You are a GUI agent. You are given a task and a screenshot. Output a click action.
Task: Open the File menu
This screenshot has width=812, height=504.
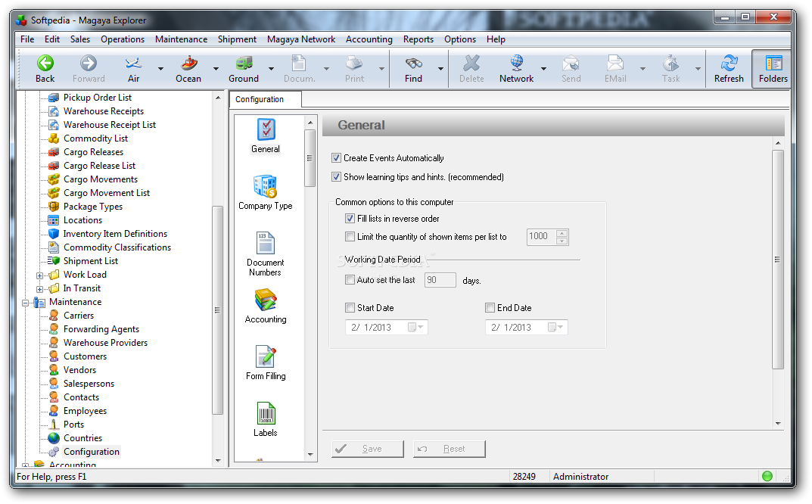point(27,39)
